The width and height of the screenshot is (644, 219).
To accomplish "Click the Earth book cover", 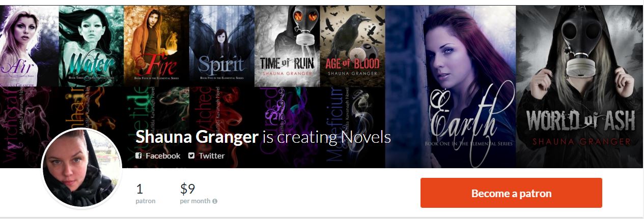I will 451,86.
